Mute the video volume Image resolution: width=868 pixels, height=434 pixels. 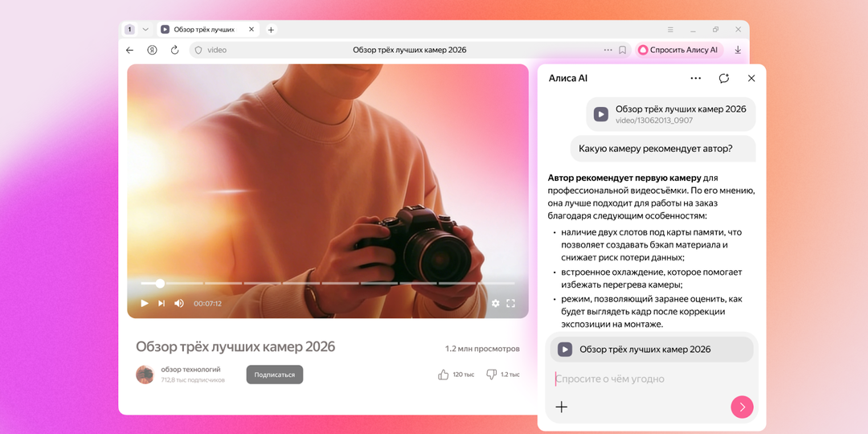point(178,303)
